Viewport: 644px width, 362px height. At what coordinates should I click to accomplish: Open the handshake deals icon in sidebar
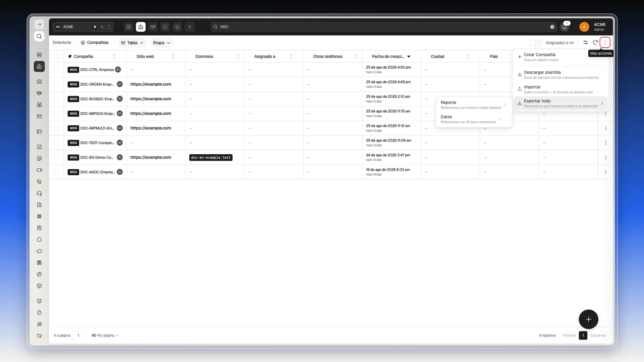click(39, 93)
